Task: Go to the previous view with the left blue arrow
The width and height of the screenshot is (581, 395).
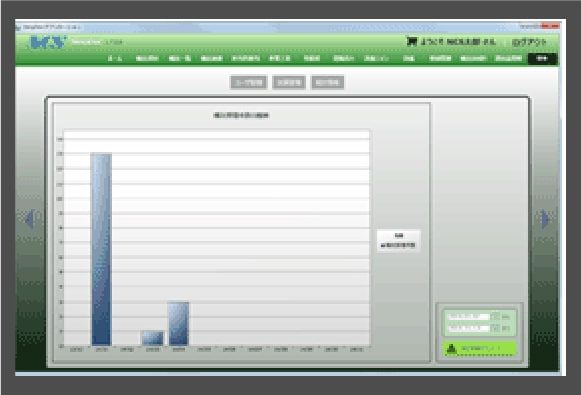Action: tap(30, 219)
